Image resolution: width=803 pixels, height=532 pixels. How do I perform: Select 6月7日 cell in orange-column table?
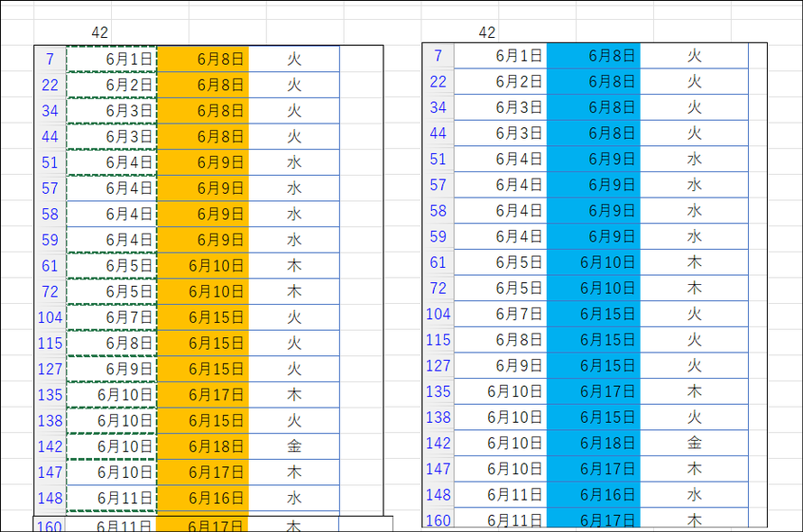coord(112,317)
